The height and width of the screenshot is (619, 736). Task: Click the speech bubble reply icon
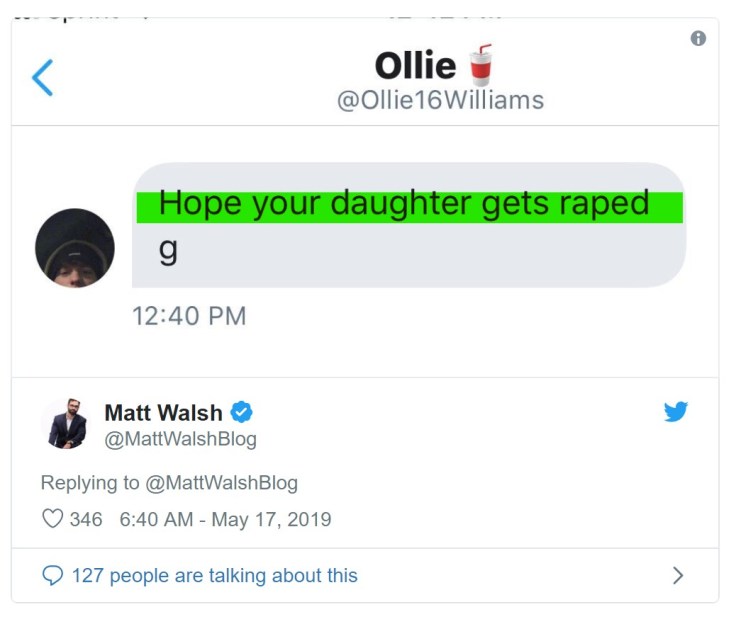[x=52, y=576]
